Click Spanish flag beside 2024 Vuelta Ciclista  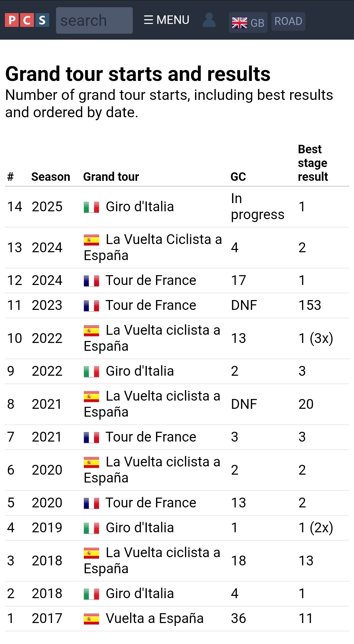91,240
